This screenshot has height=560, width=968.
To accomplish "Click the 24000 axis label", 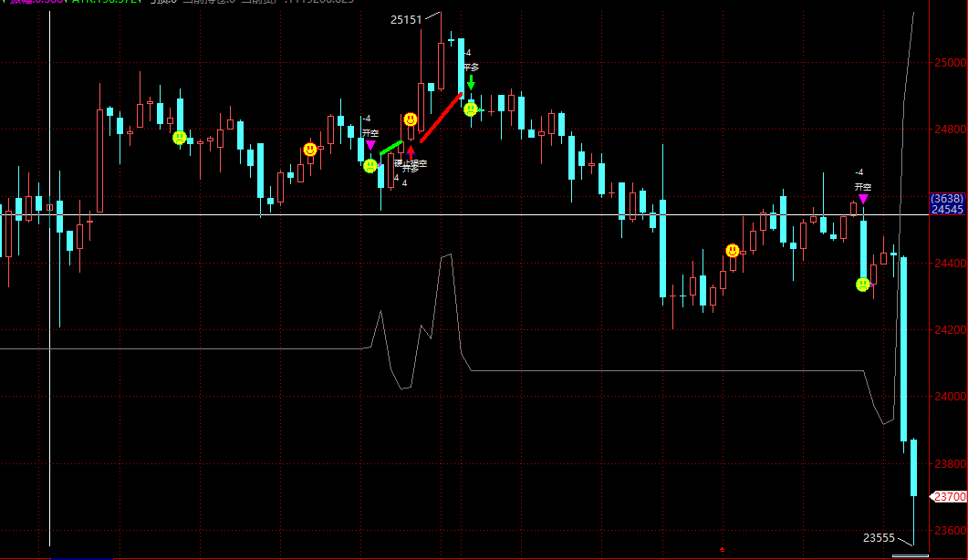I will (x=950, y=397).
